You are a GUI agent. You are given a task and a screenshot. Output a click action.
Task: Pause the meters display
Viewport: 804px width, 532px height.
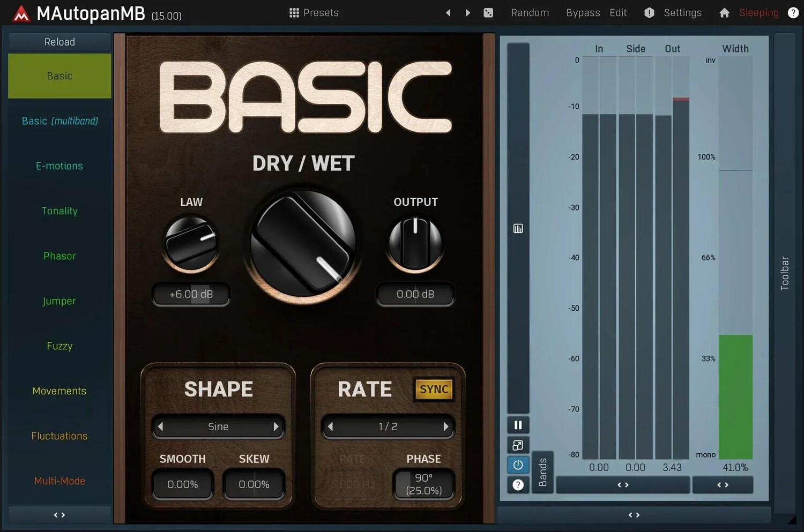(518, 425)
